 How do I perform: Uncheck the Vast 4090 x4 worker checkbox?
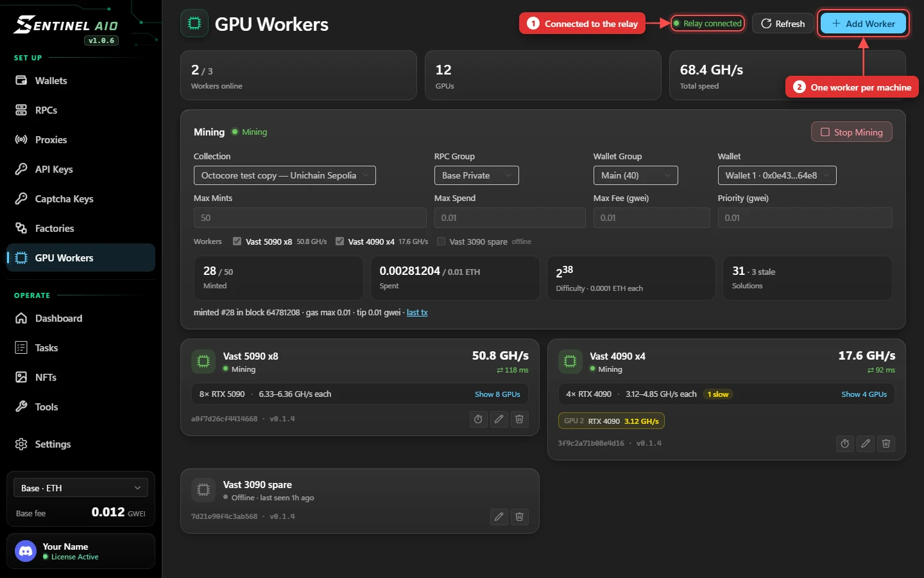(340, 241)
